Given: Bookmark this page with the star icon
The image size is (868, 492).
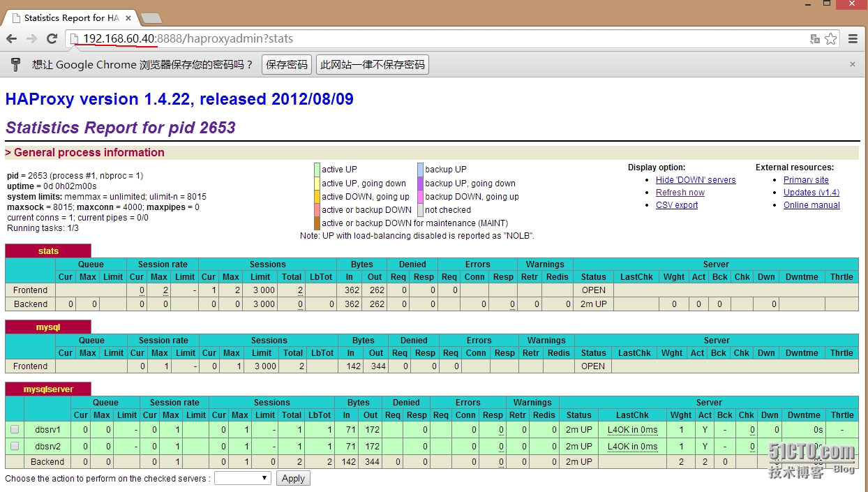Looking at the screenshot, I should click(x=831, y=39).
